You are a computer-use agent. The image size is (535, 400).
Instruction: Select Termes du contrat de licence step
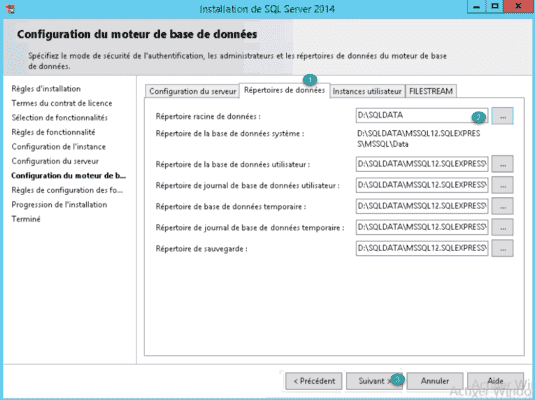point(62,103)
